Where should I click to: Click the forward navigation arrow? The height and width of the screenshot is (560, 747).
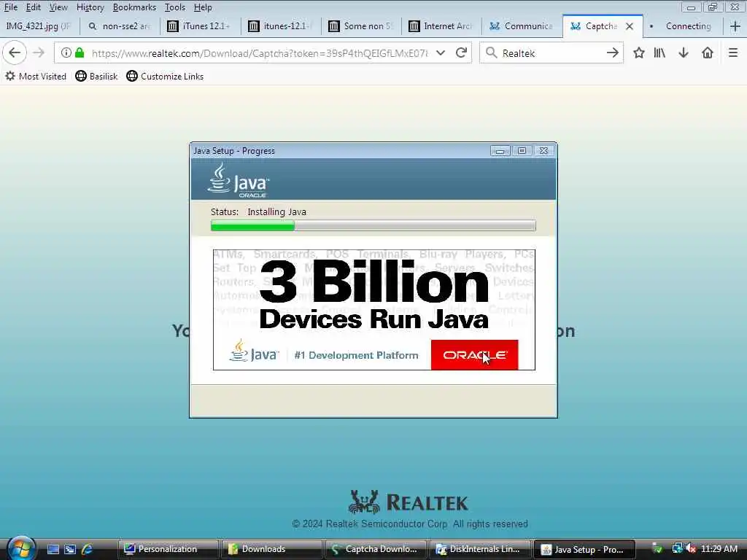39,52
